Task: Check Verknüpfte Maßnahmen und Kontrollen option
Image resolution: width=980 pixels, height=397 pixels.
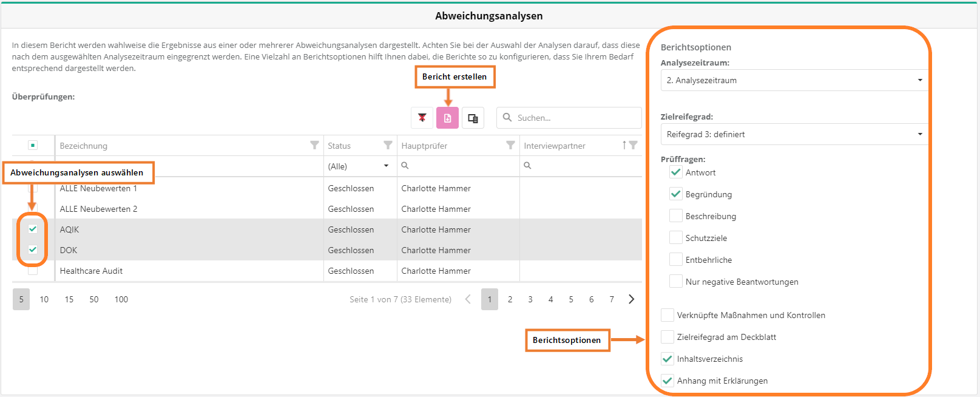Action: 667,315
